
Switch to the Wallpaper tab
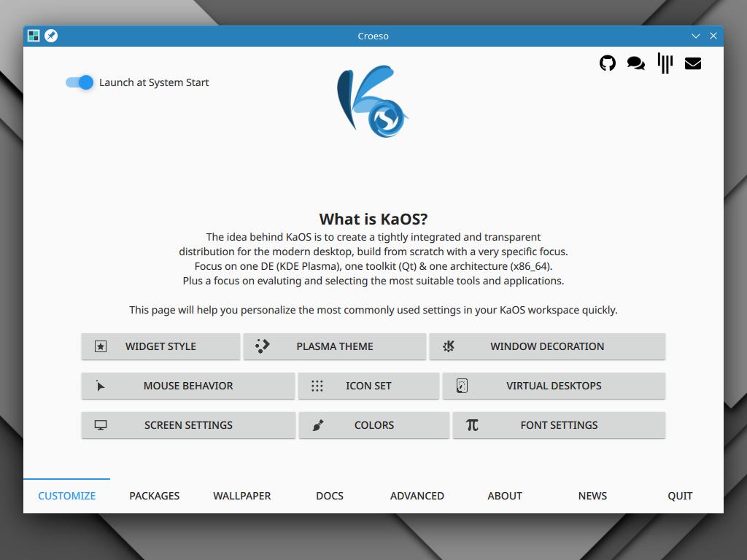pos(242,496)
